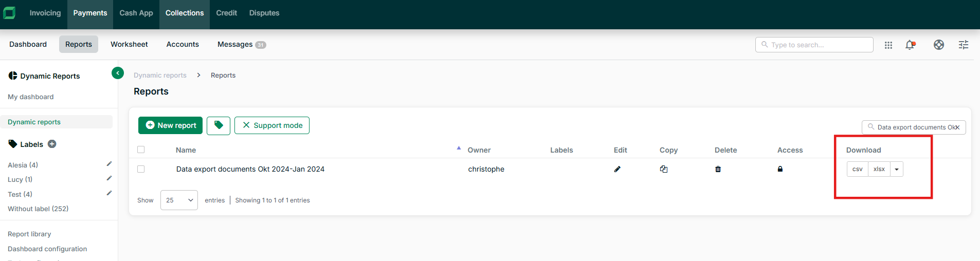
Task: Tick the select-all checkbox in table header
Action: [x=141, y=150]
